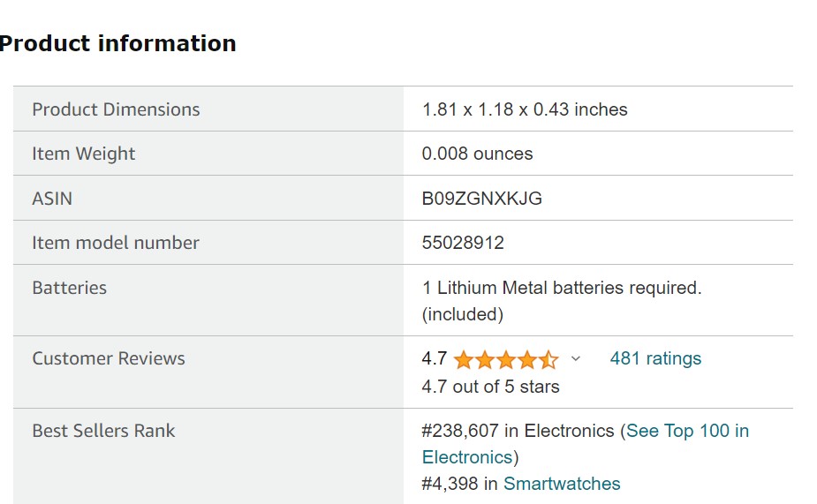Click the Product Dimensions label
This screenshot has width=817, height=504.
[116, 109]
